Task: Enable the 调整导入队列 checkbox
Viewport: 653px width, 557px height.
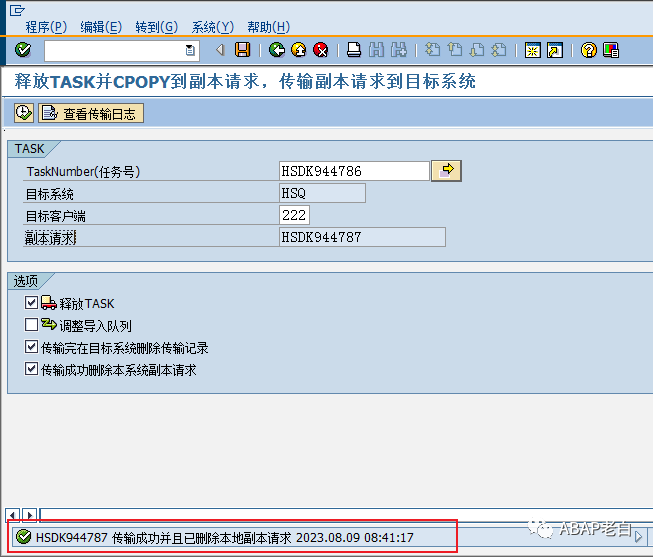Action: coord(31,325)
